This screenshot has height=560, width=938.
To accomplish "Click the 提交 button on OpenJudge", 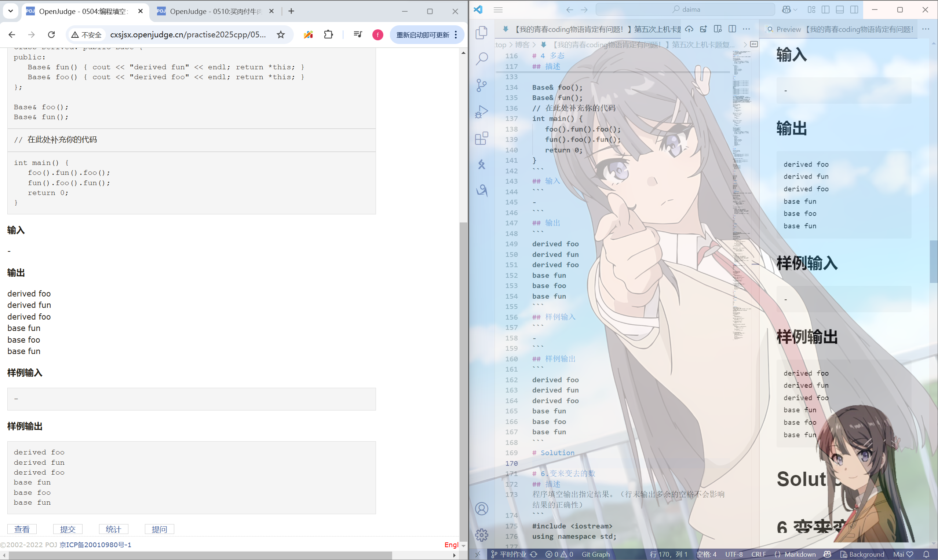I will pyautogui.click(x=67, y=529).
